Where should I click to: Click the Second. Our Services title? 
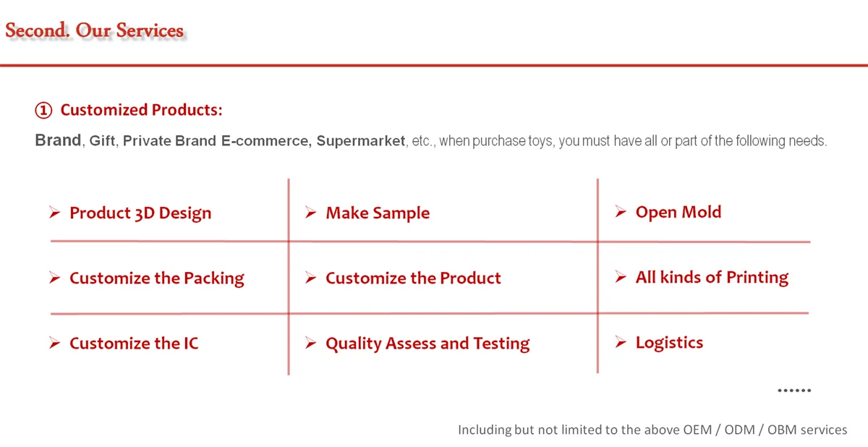pos(94,30)
